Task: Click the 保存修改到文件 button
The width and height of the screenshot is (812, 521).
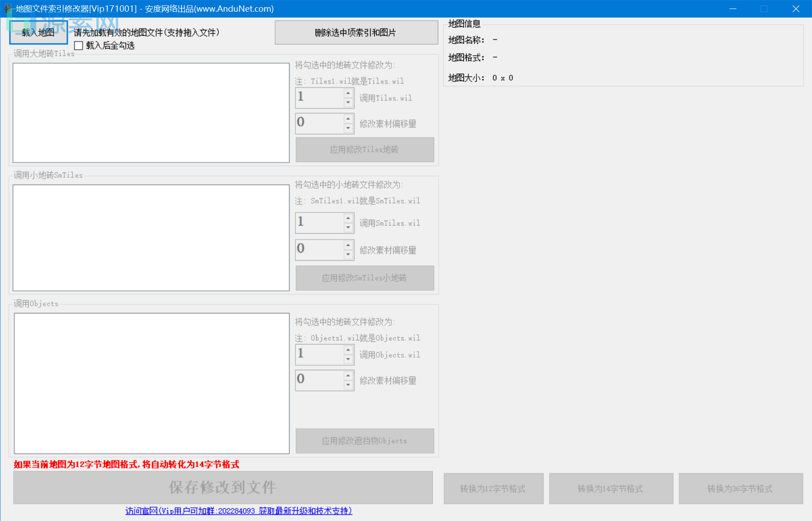Action: 222,488
